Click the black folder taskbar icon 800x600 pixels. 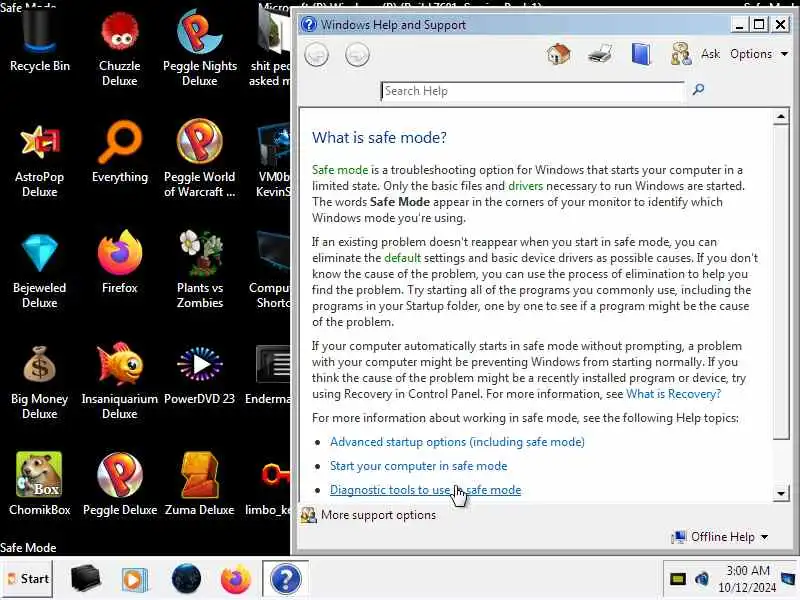(x=85, y=579)
